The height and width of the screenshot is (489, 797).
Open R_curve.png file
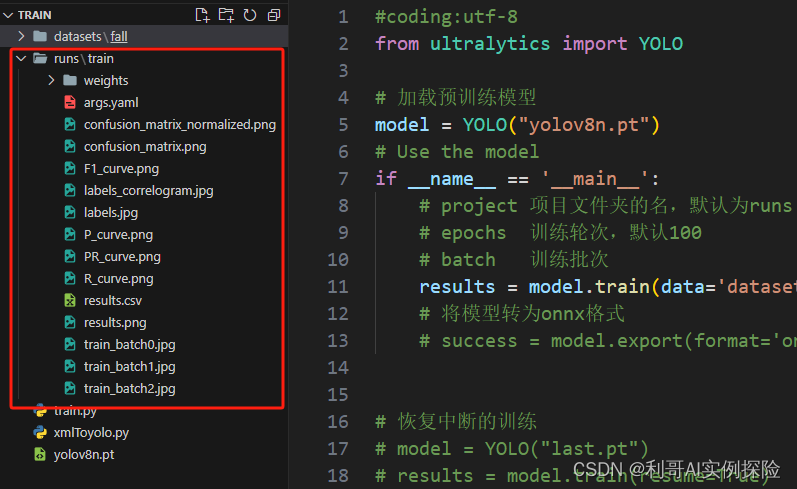118,279
